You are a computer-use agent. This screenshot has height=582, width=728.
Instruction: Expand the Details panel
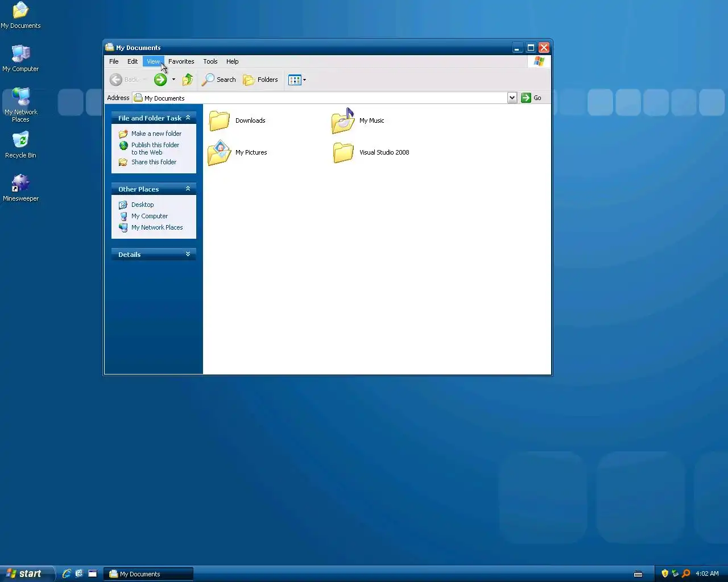pos(188,254)
